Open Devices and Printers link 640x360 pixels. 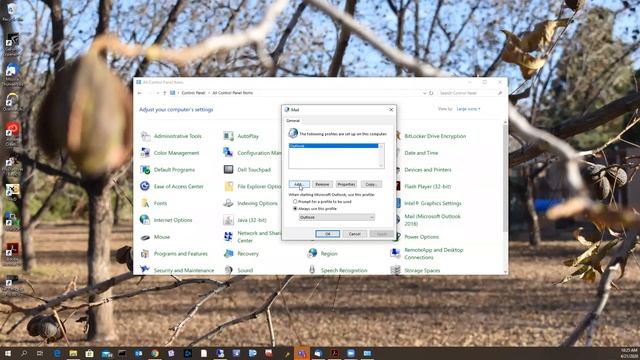tap(428, 169)
